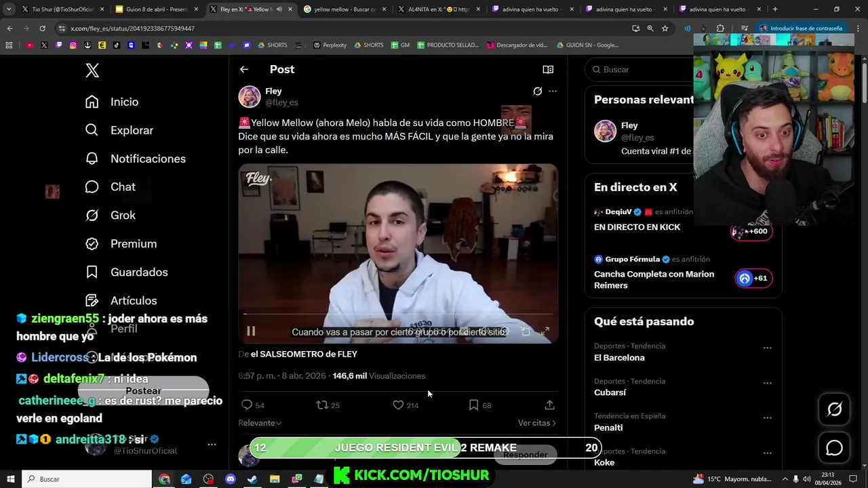Viewport: 868px width, 488px height.
Task: Open the floating messages button
Action: pyautogui.click(x=834, y=448)
